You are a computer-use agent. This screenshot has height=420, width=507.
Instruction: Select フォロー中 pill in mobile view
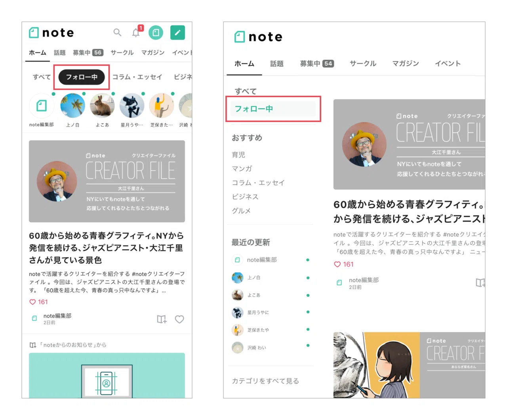click(x=82, y=77)
